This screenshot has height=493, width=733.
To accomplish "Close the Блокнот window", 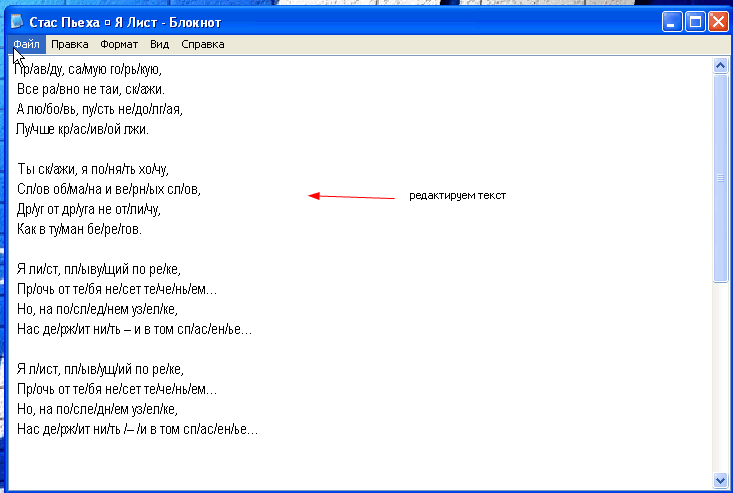I will click(x=718, y=22).
